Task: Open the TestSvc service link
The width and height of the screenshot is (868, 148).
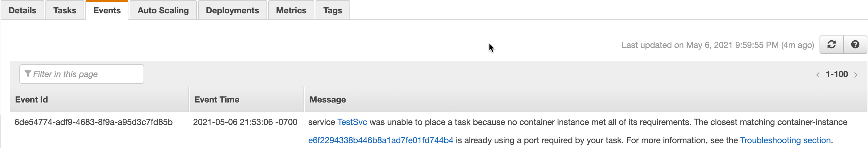Action: click(x=352, y=122)
